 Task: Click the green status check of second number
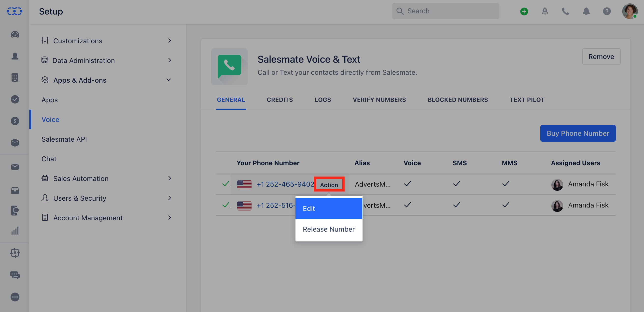(226, 205)
